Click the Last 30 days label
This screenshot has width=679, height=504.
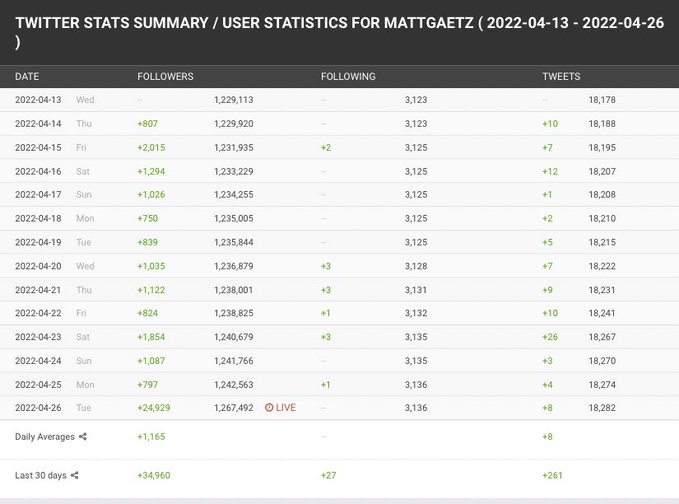40,475
